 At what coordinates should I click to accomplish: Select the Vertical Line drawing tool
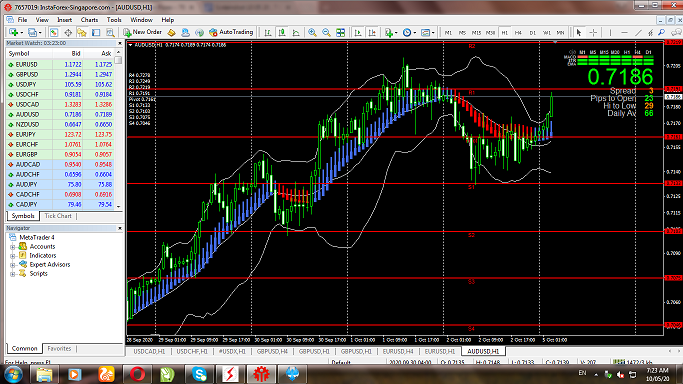click(x=610, y=32)
